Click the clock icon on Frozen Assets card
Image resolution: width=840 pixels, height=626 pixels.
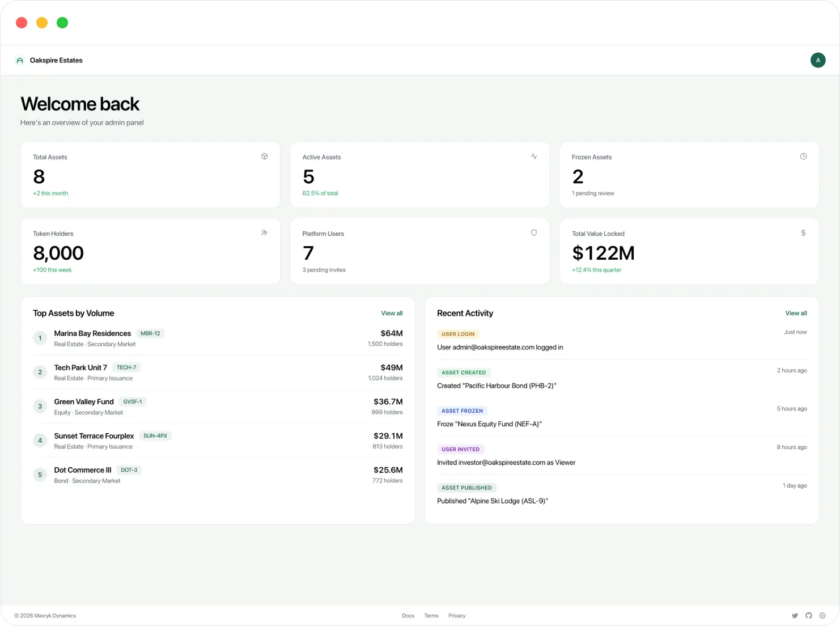[x=803, y=156]
